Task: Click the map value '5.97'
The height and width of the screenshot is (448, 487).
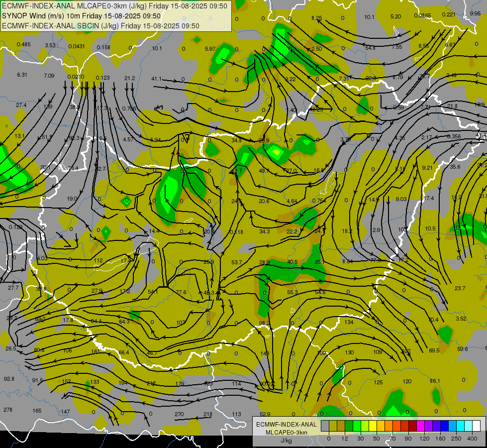Action: tap(210, 49)
